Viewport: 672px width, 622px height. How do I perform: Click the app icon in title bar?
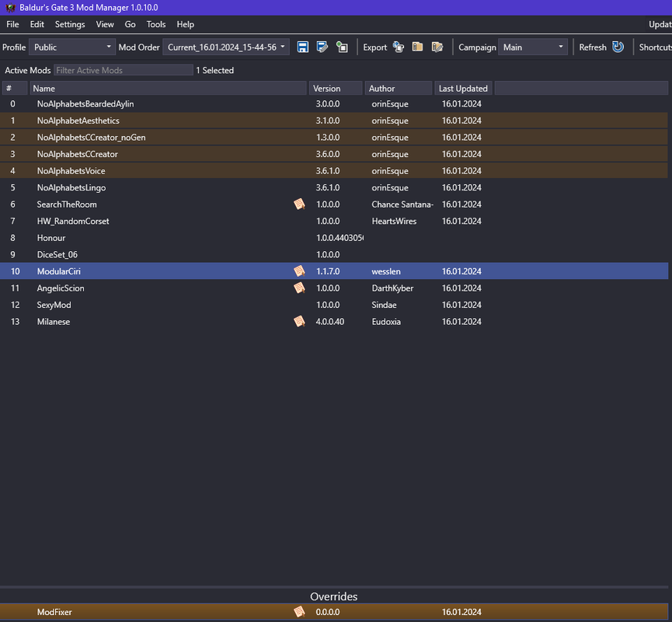(x=10, y=8)
